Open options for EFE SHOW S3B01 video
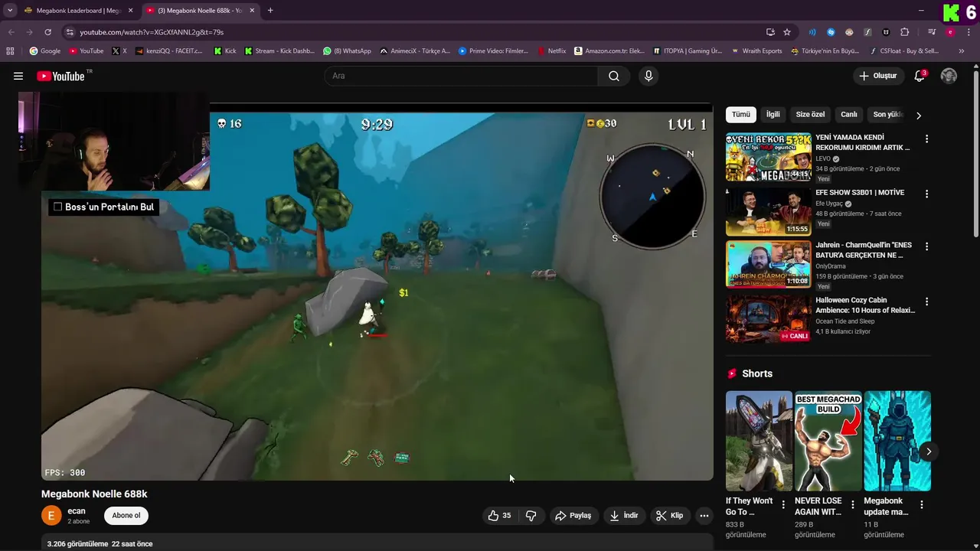Screen dimensions: 980x551 pyautogui.click(x=926, y=194)
